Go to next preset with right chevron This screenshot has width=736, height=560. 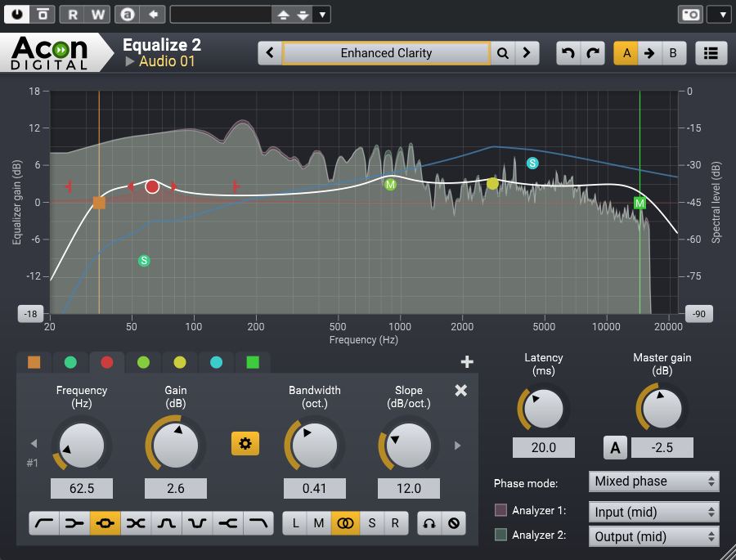coord(527,53)
